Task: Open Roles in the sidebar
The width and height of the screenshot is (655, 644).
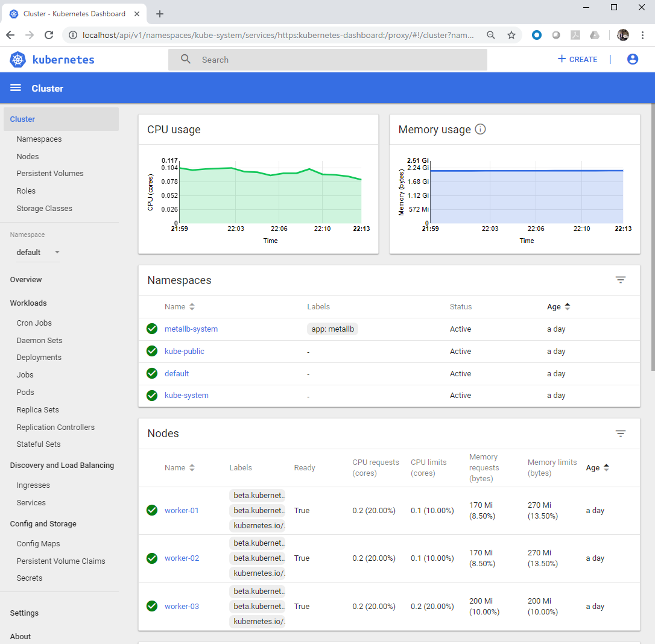Action: (26, 191)
